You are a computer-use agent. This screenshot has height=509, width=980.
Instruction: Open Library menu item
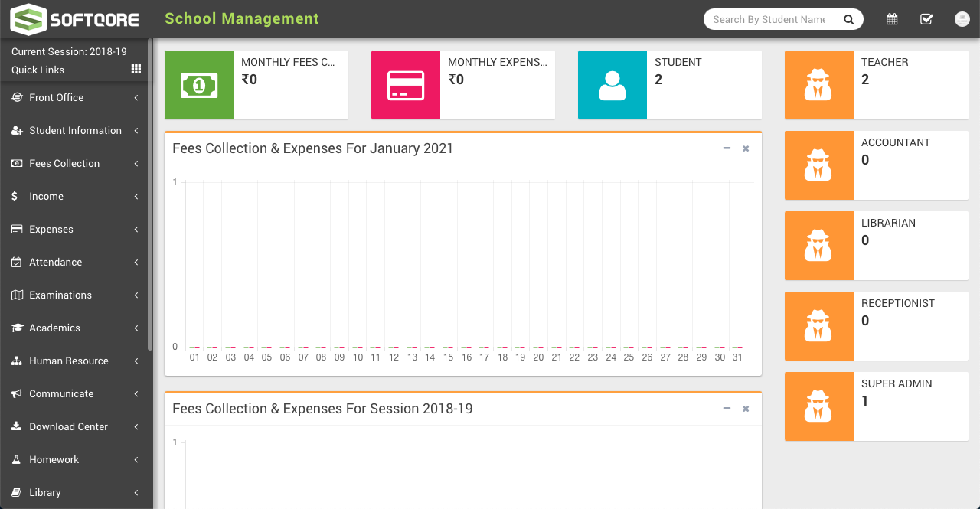(75, 492)
